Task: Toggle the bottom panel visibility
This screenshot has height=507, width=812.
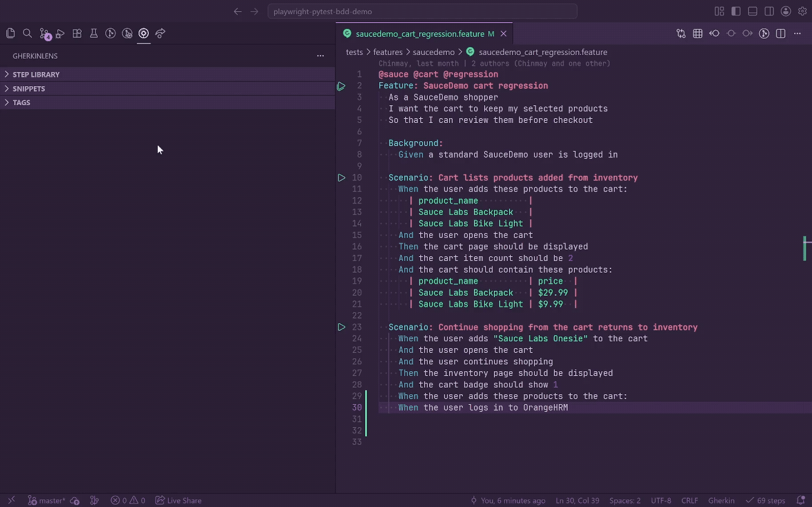Action: [x=752, y=12]
